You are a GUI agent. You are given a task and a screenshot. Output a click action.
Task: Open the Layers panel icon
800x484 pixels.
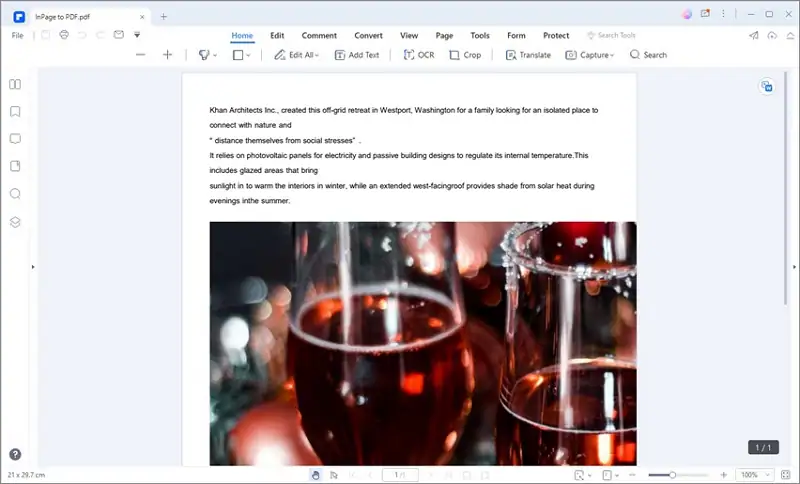pos(15,222)
